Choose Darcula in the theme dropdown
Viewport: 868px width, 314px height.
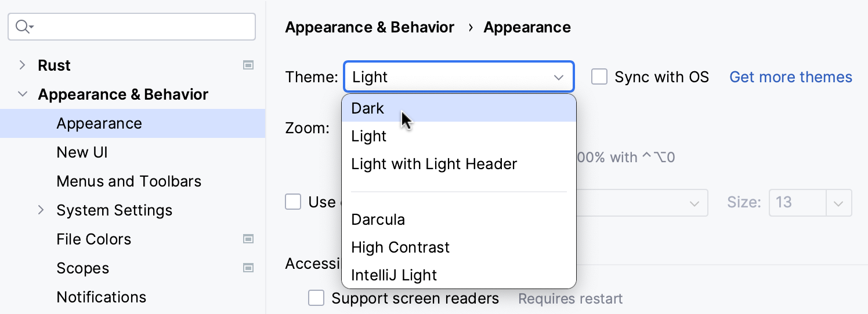tap(378, 220)
